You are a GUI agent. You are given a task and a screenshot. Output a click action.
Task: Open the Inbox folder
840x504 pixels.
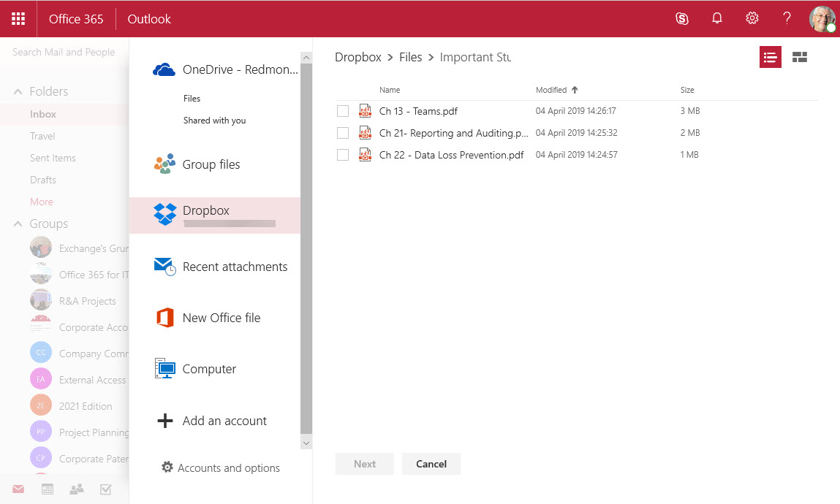coord(43,114)
